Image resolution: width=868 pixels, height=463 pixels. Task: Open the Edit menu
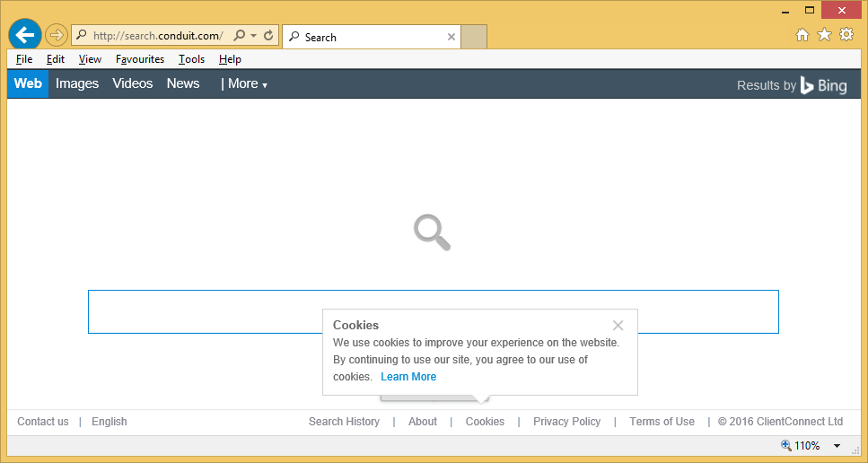pos(56,59)
